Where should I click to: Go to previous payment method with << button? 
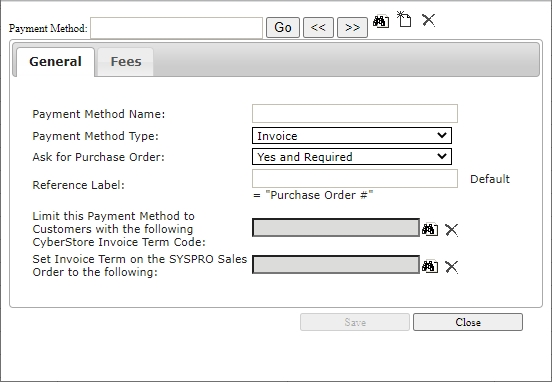click(x=318, y=27)
